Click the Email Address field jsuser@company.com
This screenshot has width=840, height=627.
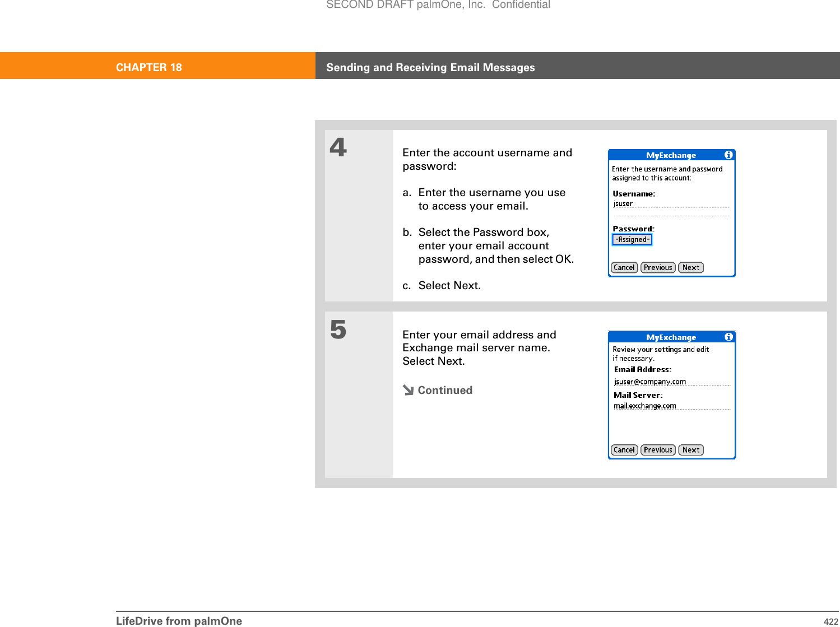[x=672, y=382]
